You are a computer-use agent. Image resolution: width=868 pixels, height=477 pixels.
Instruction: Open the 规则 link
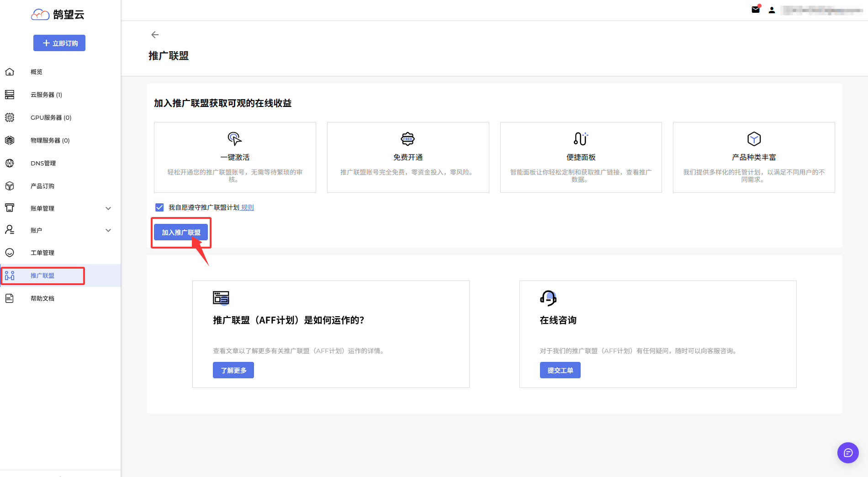click(248, 207)
